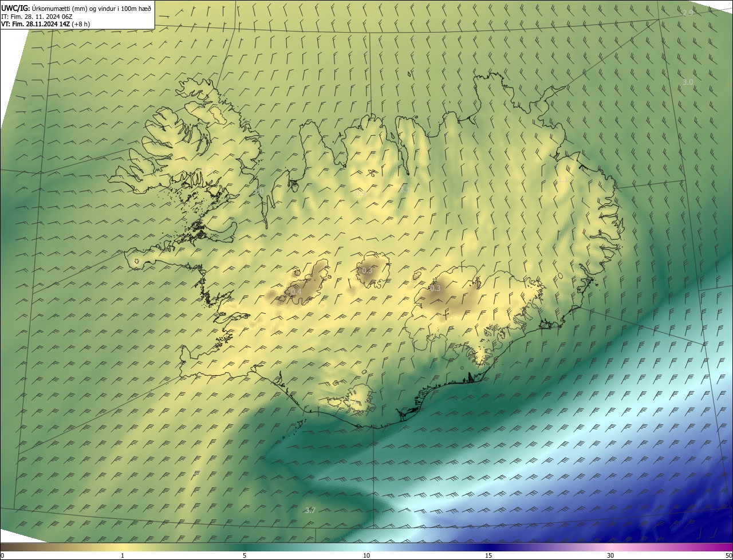
Task: Click the 0.3 value label on Vatnajökull ice cap
Action: (x=435, y=288)
